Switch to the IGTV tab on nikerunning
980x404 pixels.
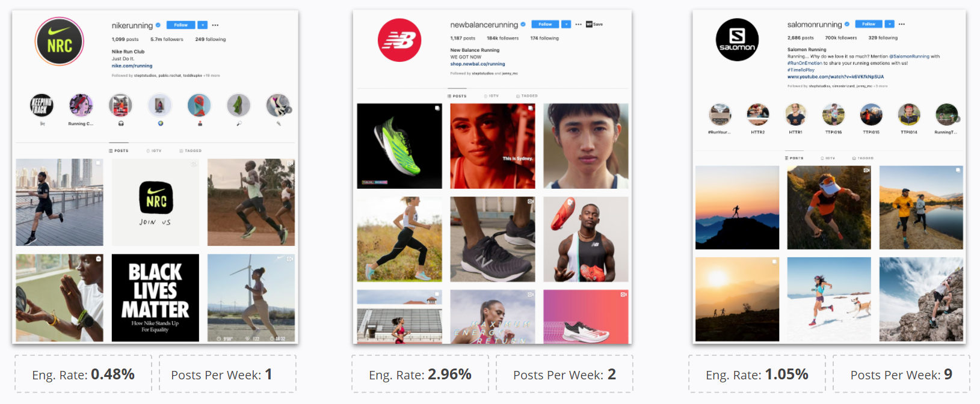154,151
